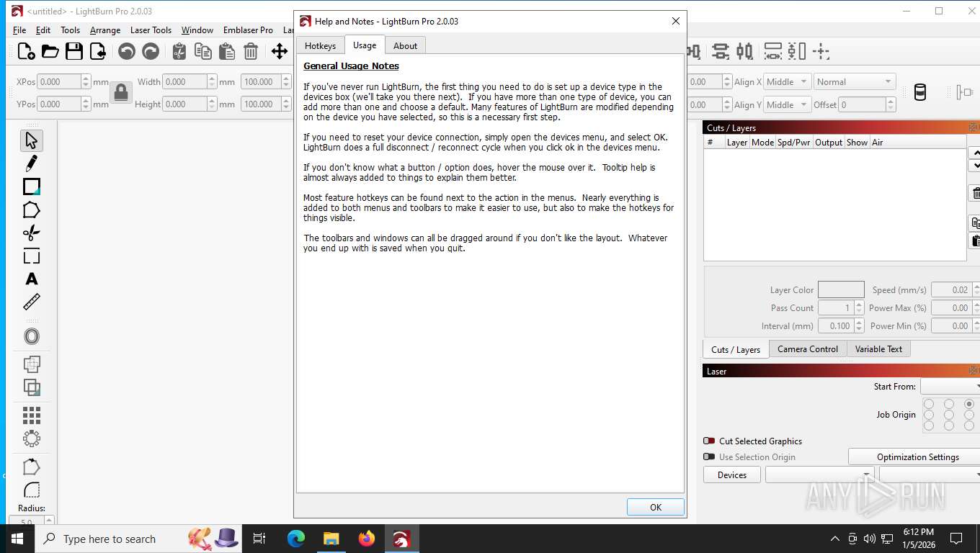Screen dimensions: 980x553
Task: Adjust Offset value stepper
Action: 891,104
